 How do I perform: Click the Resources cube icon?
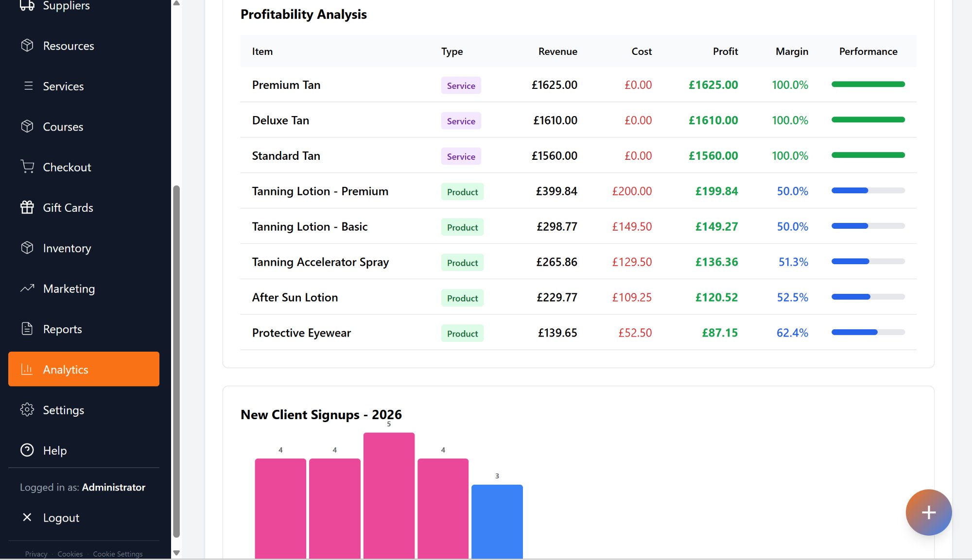pos(27,46)
